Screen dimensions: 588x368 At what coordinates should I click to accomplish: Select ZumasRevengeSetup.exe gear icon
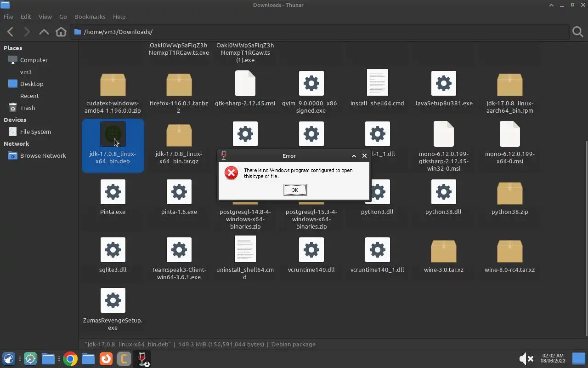[113, 300]
